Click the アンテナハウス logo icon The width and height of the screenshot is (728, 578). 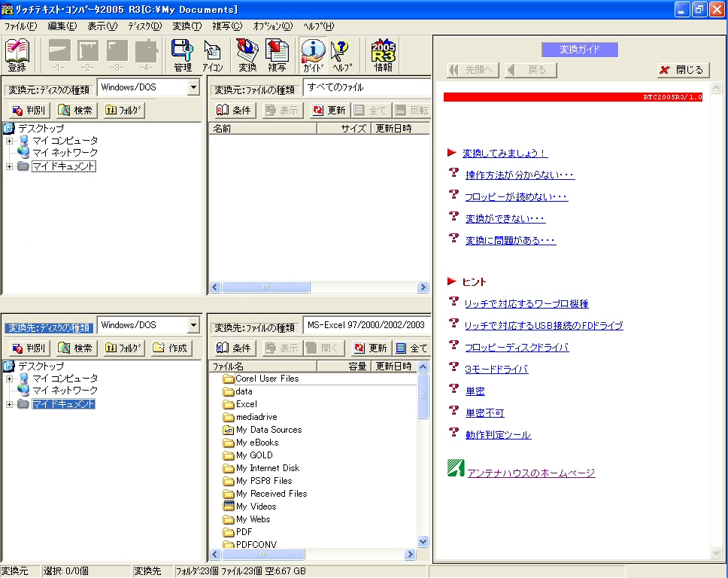pos(456,468)
